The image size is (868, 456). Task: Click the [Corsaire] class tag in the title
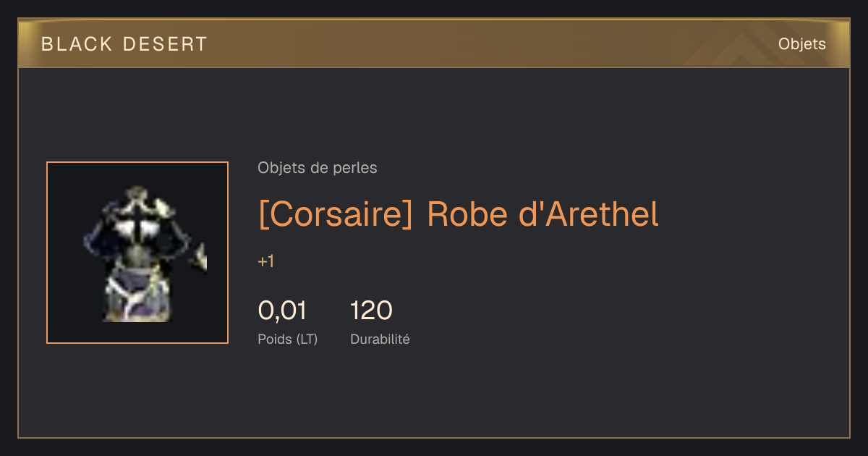coord(335,214)
